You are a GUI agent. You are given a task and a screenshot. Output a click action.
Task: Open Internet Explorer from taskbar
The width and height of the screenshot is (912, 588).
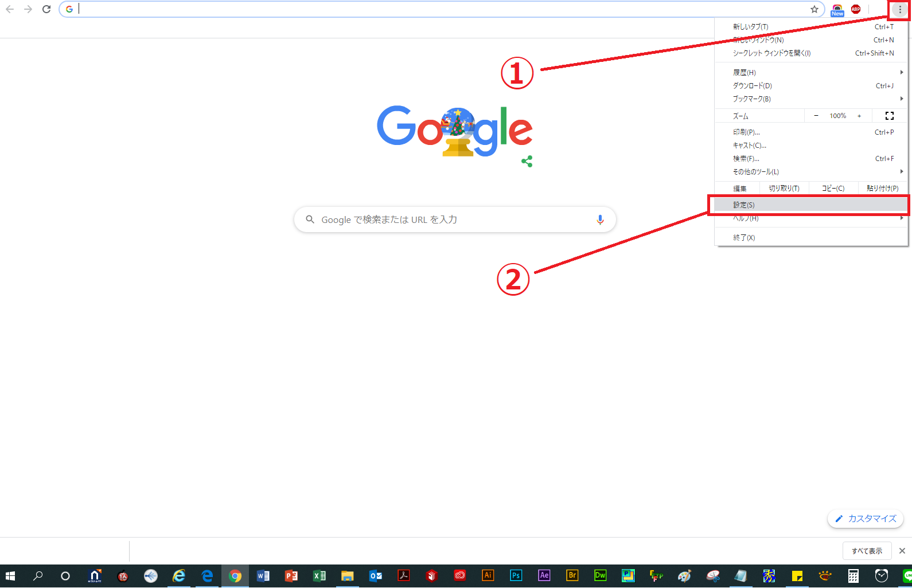click(x=179, y=576)
